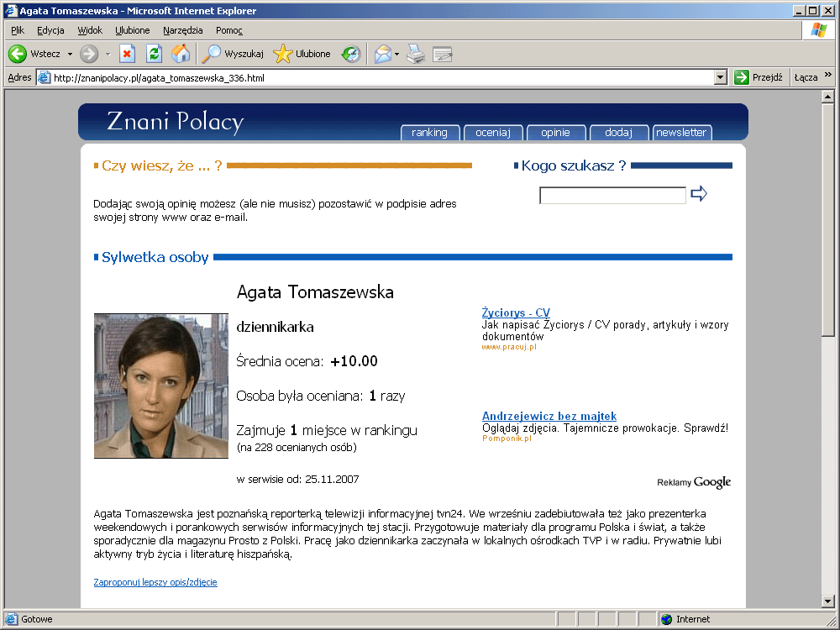
Task: Click the '(na 228 ocenianych osób)' text
Action: pos(297,448)
